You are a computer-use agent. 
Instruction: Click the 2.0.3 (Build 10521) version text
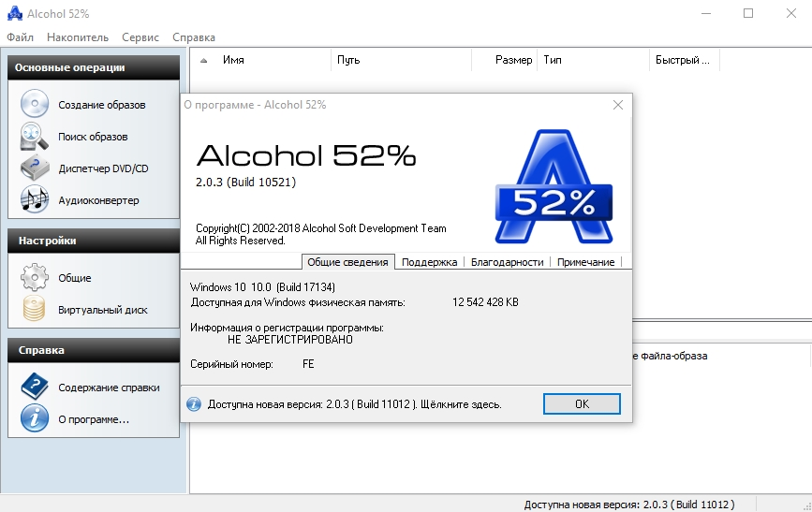coord(246,183)
